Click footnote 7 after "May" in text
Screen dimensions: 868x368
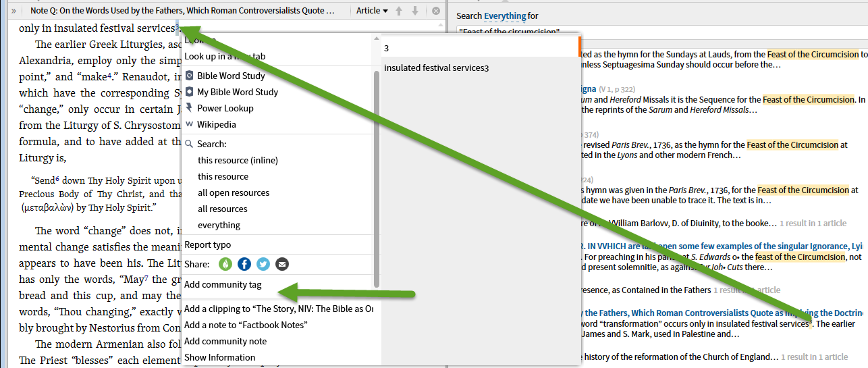click(x=146, y=278)
